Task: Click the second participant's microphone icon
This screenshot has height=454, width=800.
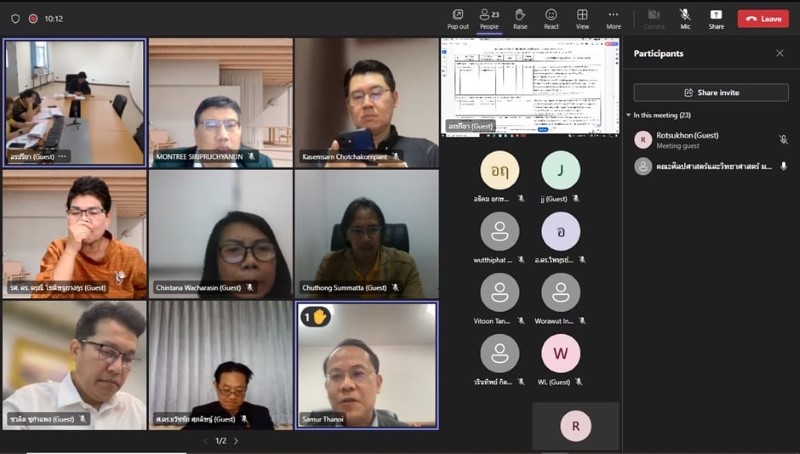Action: pos(784,166)
